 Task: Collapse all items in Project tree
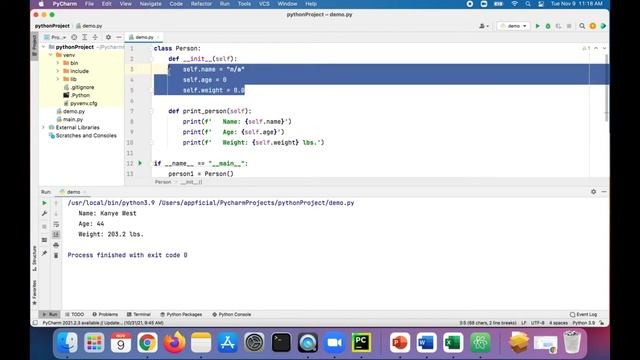(95, 37)
